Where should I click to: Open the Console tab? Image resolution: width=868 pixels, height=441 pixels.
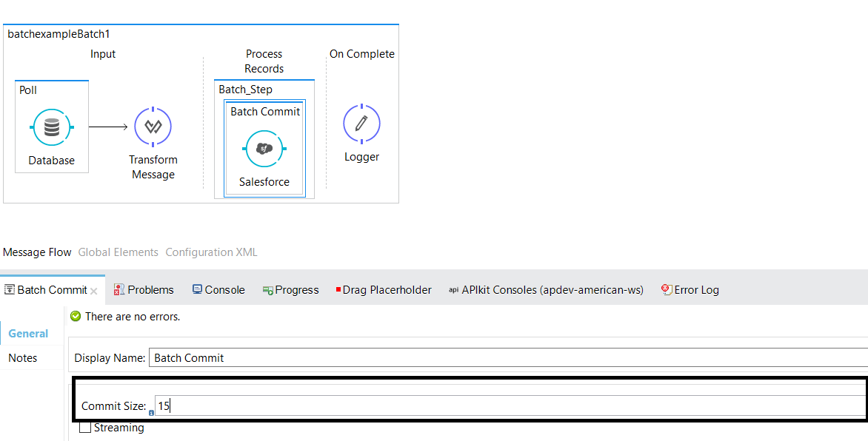pyautogui.click(x=218, y=290)
